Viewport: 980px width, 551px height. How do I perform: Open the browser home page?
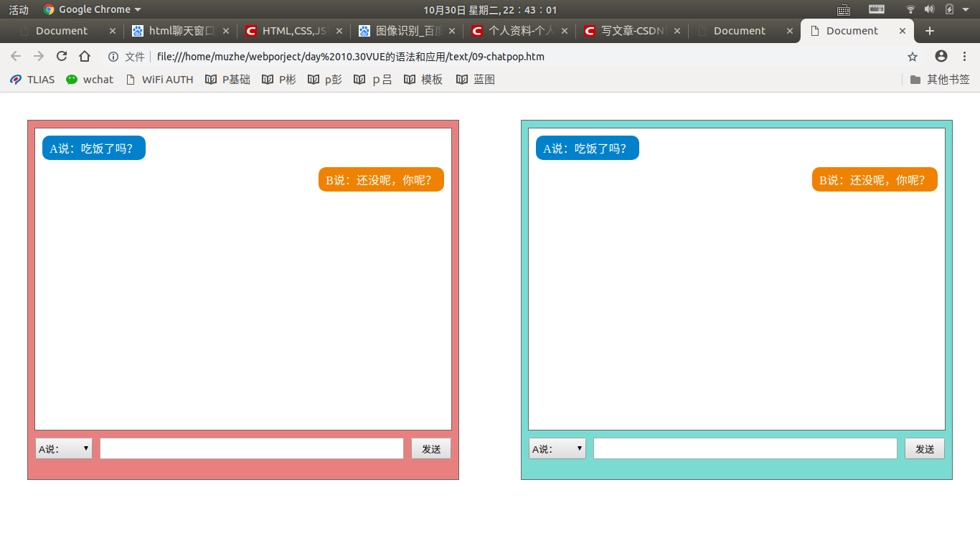tap(85, 57)
